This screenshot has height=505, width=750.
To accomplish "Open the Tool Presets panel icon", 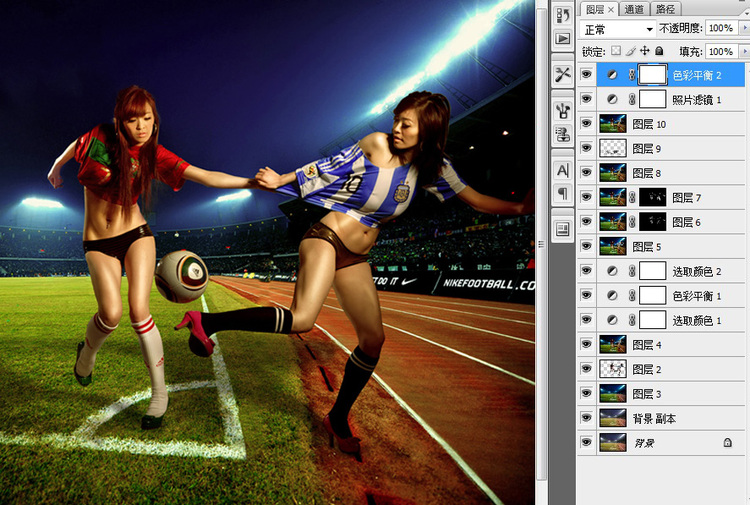I will coord(563,75).
